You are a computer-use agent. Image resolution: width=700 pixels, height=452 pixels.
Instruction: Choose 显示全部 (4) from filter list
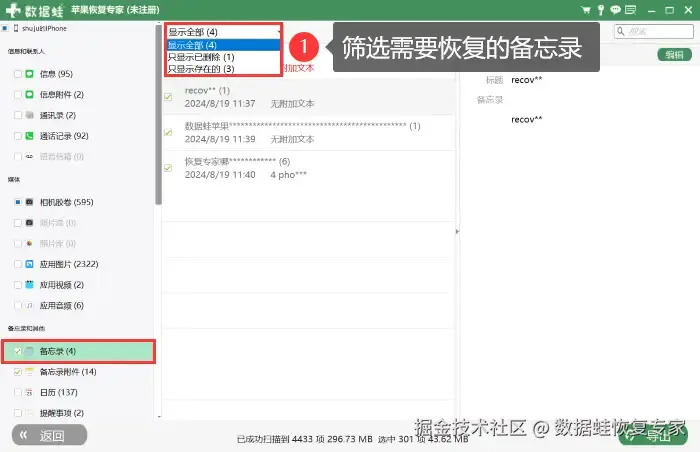click(223, 45)
